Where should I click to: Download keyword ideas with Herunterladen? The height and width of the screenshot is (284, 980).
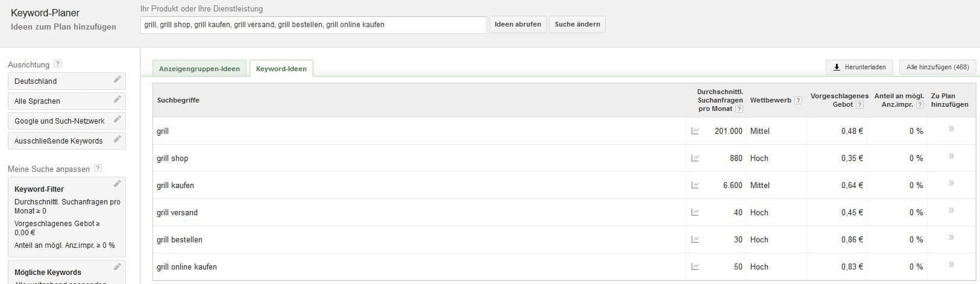point(859,67)
